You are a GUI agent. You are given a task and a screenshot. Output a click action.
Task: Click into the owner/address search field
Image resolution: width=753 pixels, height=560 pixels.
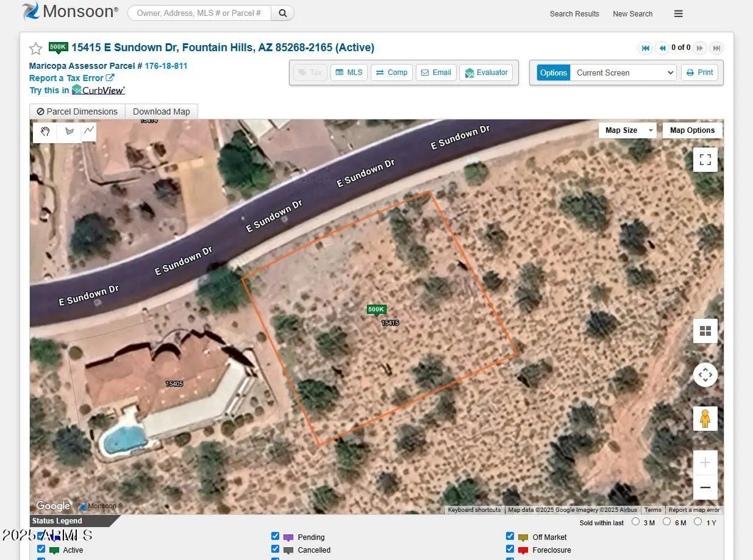click(x=199, y=13)
